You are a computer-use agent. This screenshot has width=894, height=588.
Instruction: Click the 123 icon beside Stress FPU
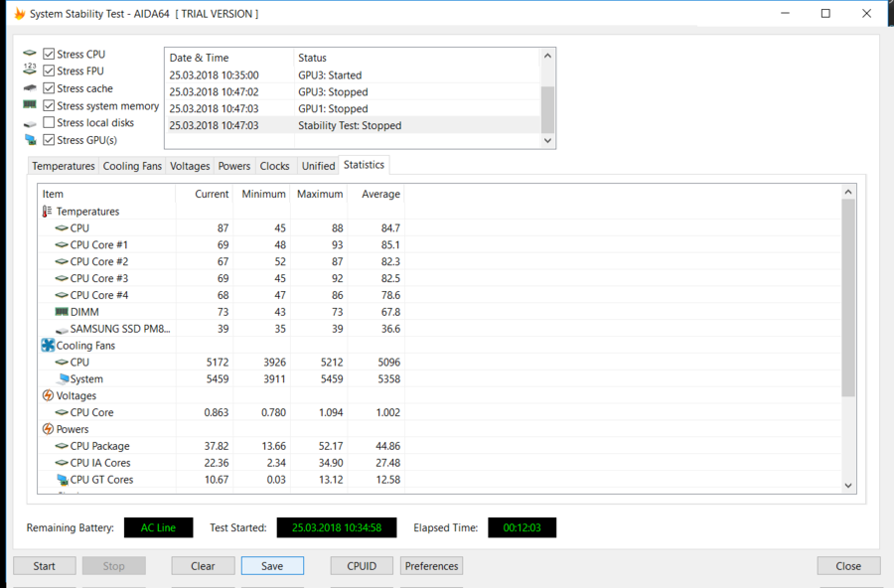pyautogui.click(x=30, y=70)
